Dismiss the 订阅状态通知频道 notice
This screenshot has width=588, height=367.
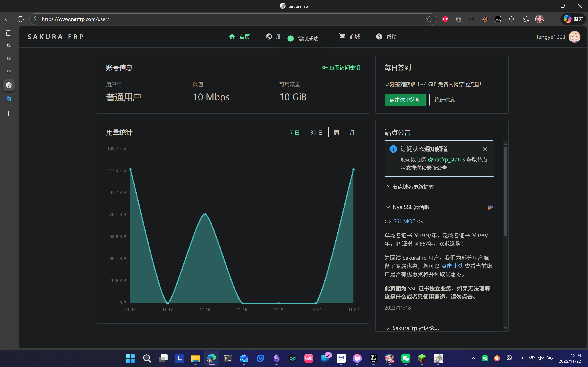pyautogui.click(x=485, y=149)
